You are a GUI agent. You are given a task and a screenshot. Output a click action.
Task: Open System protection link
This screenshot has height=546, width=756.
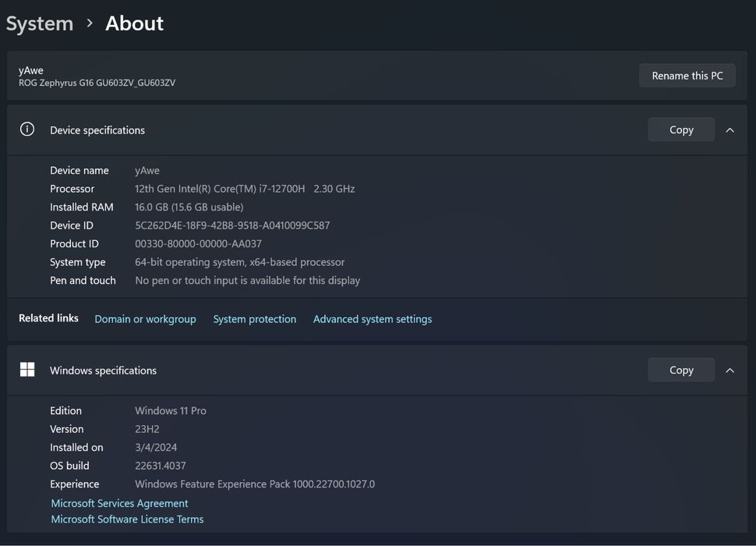click(x=254, y=319)
